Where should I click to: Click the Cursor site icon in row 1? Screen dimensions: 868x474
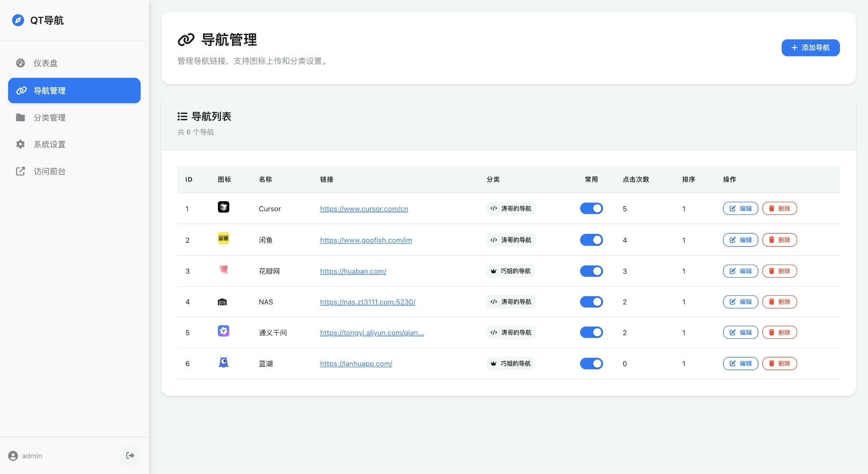click(223, 207)
